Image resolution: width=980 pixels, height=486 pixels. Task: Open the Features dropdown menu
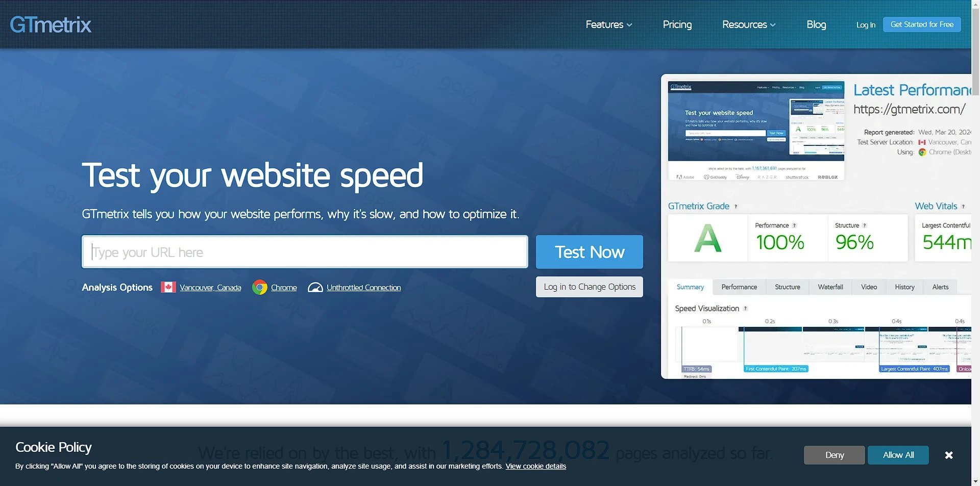point(608,24)
